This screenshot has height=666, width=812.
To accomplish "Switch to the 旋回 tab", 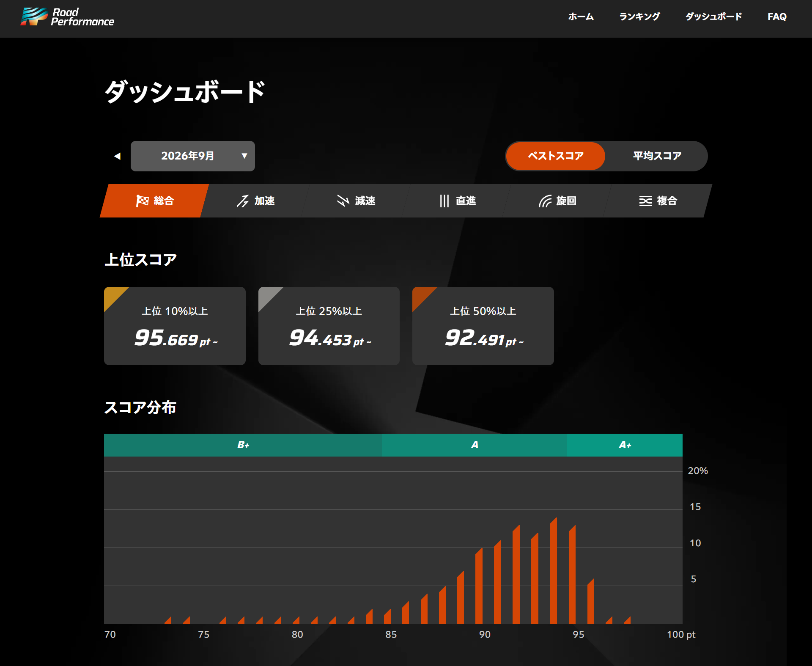I will tap(557, 201).
